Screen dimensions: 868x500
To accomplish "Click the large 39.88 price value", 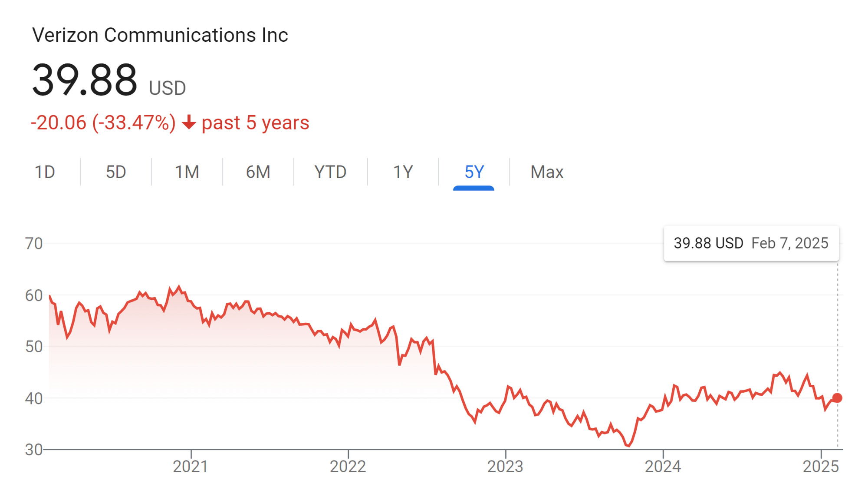I will point(85,79).
